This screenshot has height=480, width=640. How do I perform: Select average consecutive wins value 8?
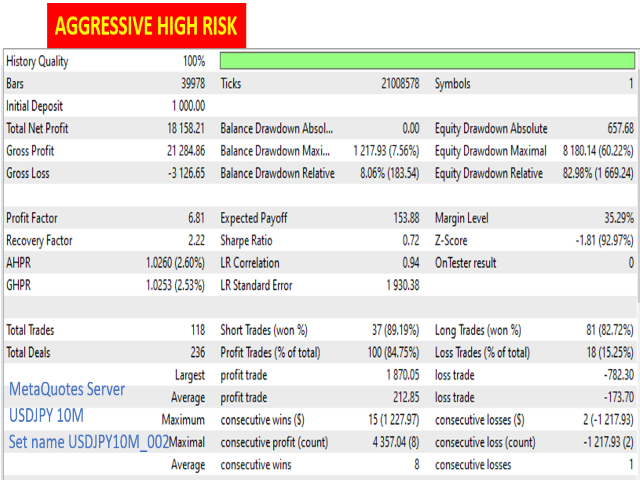417,464
